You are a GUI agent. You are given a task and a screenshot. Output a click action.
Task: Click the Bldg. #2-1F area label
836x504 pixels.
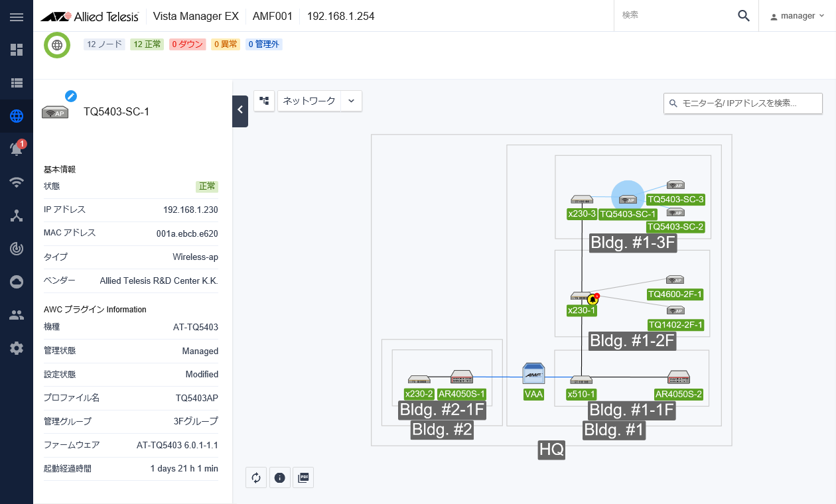(443, 410)
